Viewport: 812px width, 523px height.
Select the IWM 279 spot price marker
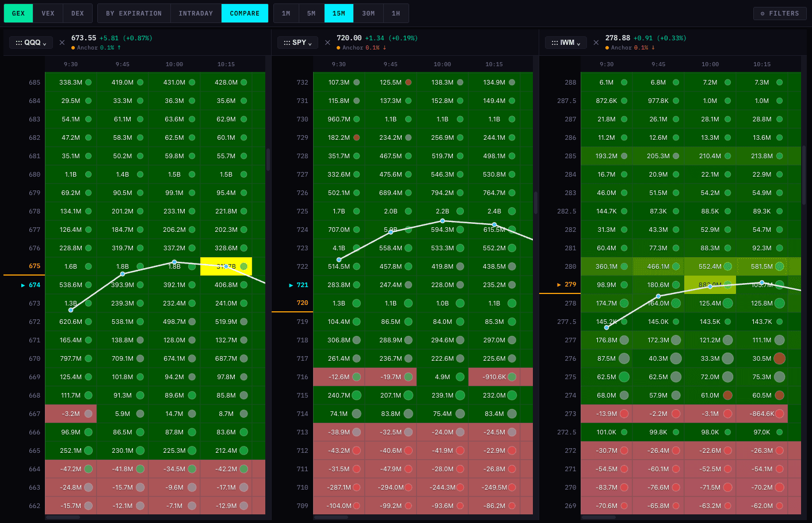click(567, 284)
